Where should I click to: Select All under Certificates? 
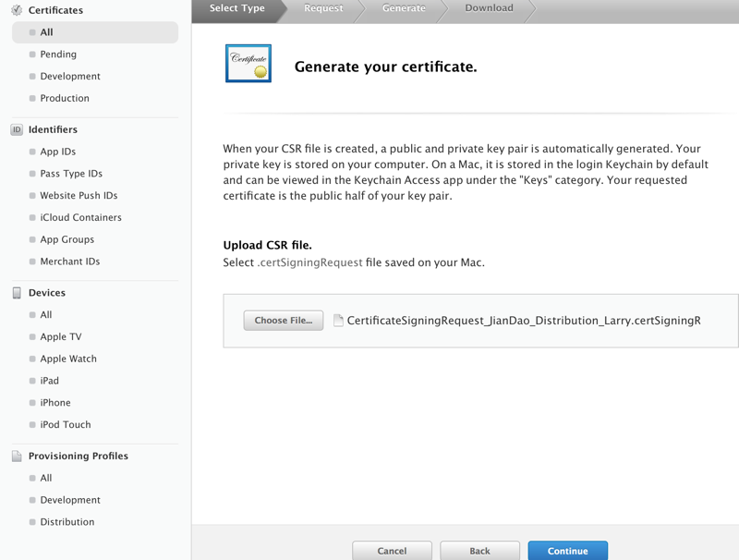(46, 32)
